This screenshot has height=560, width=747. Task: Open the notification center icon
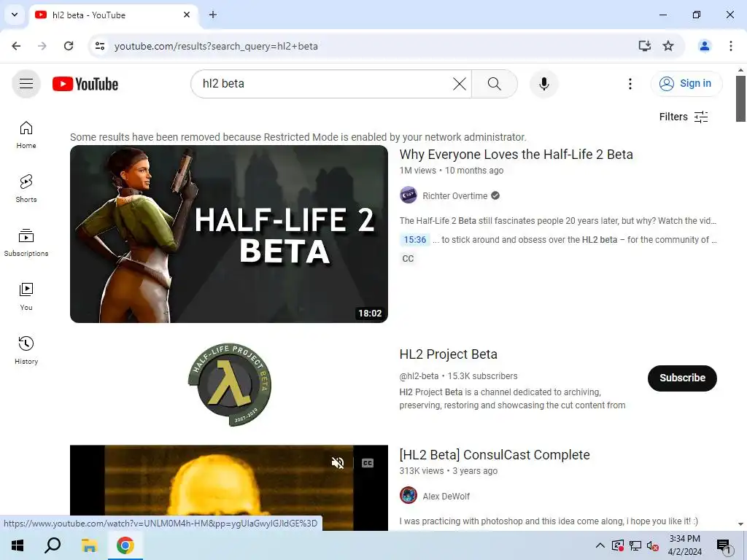click(724, 545)
